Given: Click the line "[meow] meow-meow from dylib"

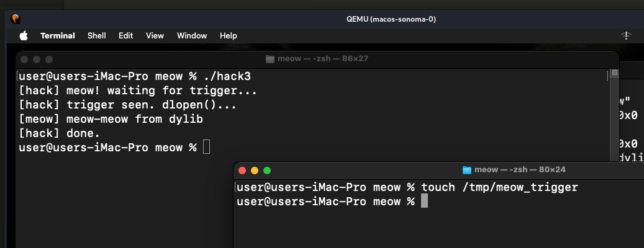Looking at the screenshot, I should point(111,119).
